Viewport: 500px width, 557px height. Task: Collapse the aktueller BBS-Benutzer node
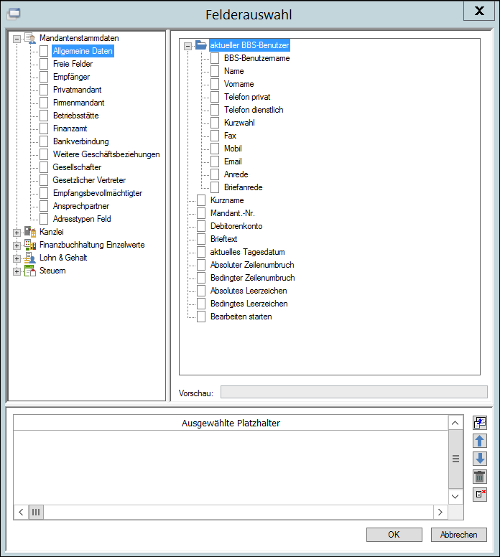pos(188,46)
